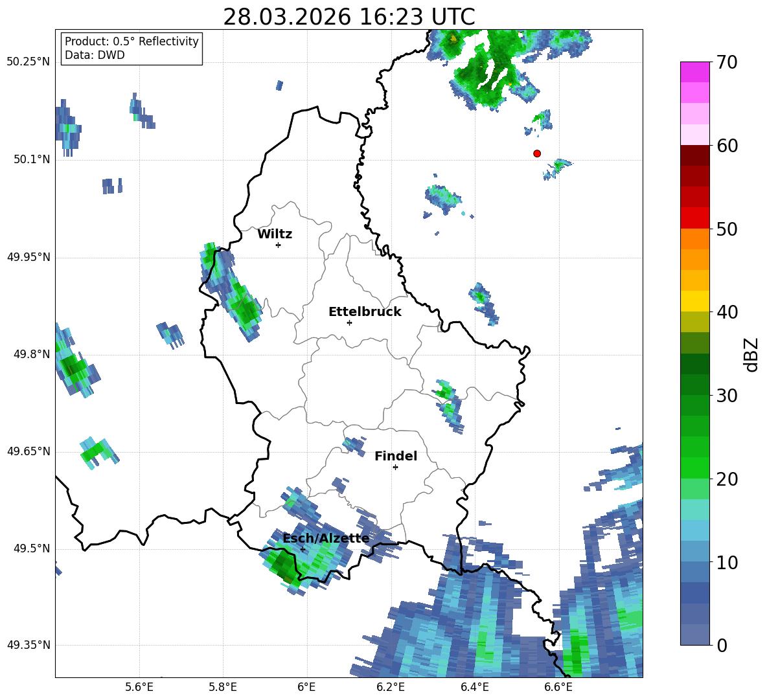767x700 pixels.
Task: Click the 49.95°N latitude label
Action: click(29, 257)
